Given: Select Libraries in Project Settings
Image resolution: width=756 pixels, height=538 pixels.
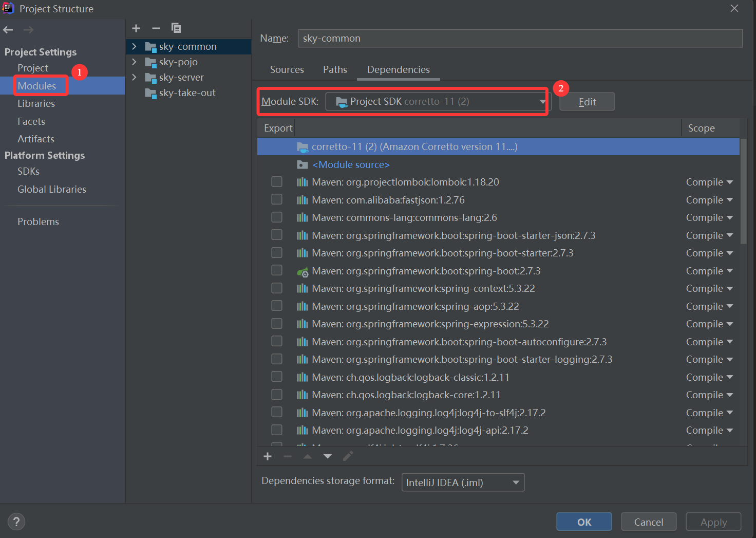Looking at the screenshot, I should pyautogui.click(x=36, y=103).
